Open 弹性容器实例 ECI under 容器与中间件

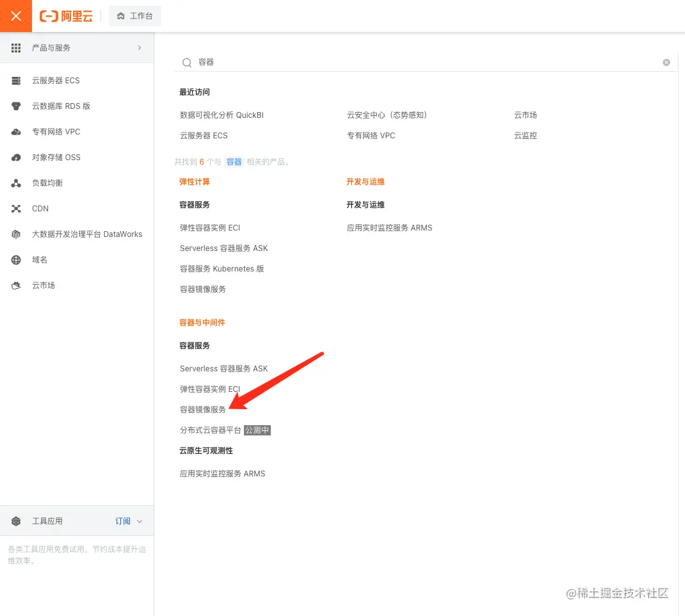pos(210,390)
